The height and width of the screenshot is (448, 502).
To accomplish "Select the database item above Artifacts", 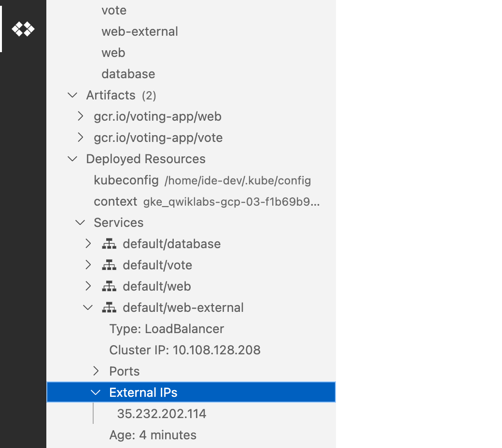I will [128, 74].
